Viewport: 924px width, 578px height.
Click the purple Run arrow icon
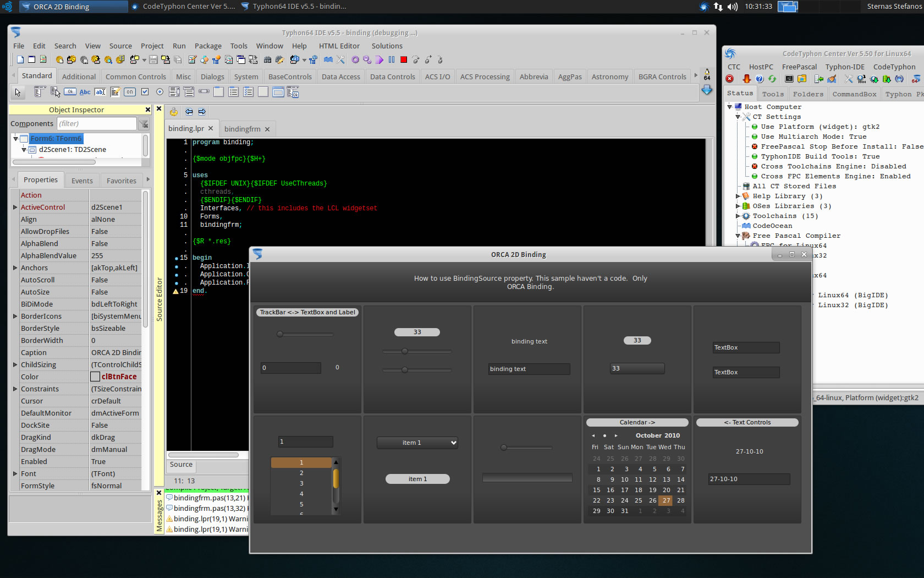click(380, 59)
